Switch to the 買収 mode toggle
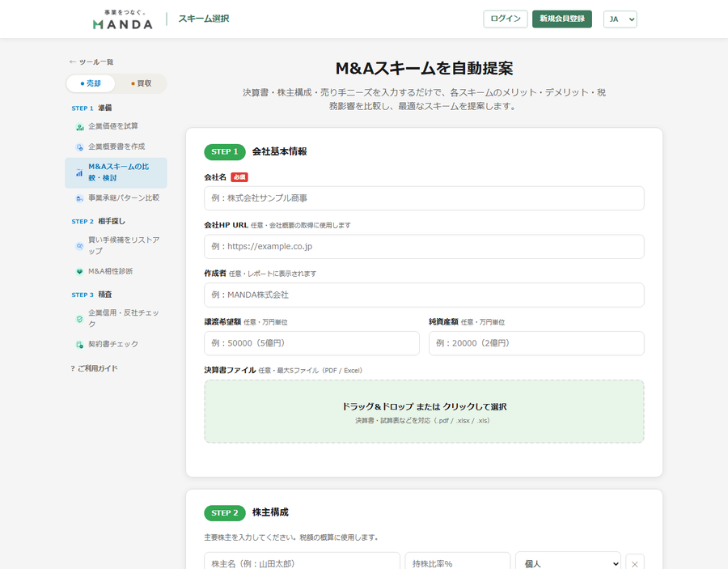This screenshot has height=569, width=728. 141,83
